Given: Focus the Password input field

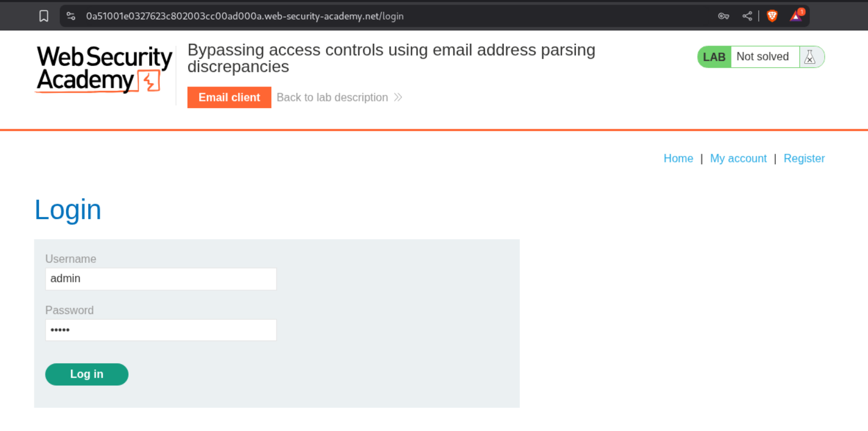Looking at the screenshot, I should [161, 330].
